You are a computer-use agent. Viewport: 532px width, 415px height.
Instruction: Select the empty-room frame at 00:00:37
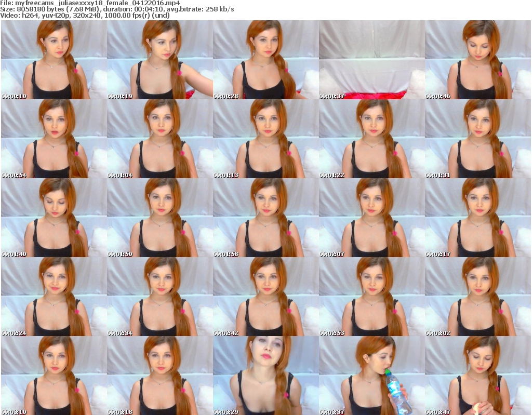371,60
